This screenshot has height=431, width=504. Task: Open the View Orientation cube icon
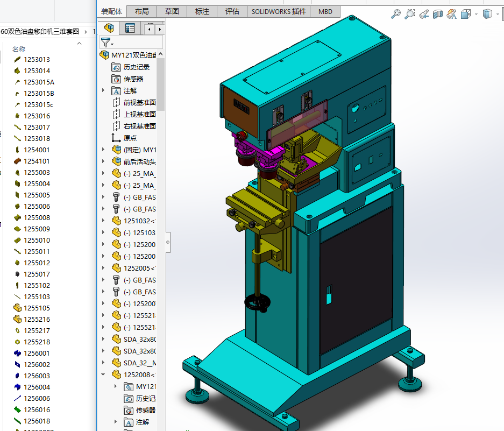pos(466,15)
